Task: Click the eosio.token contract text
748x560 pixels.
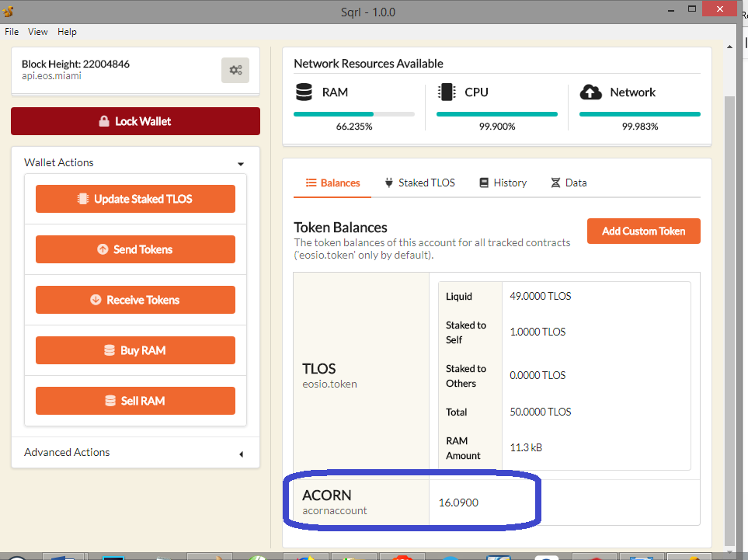Action: click(329, 384)
